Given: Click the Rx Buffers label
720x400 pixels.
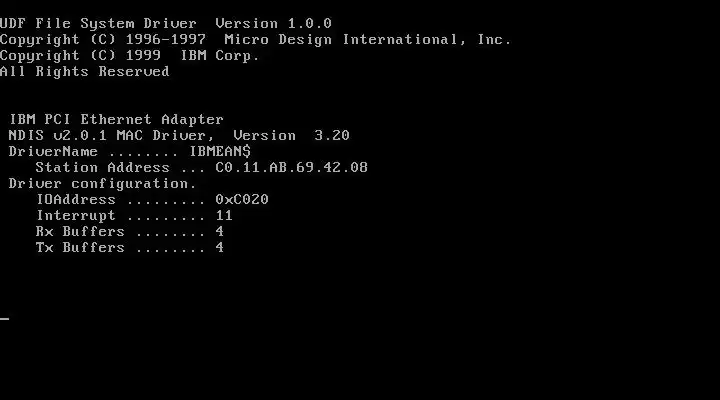Looking at the screenshot, I should 80,232.
